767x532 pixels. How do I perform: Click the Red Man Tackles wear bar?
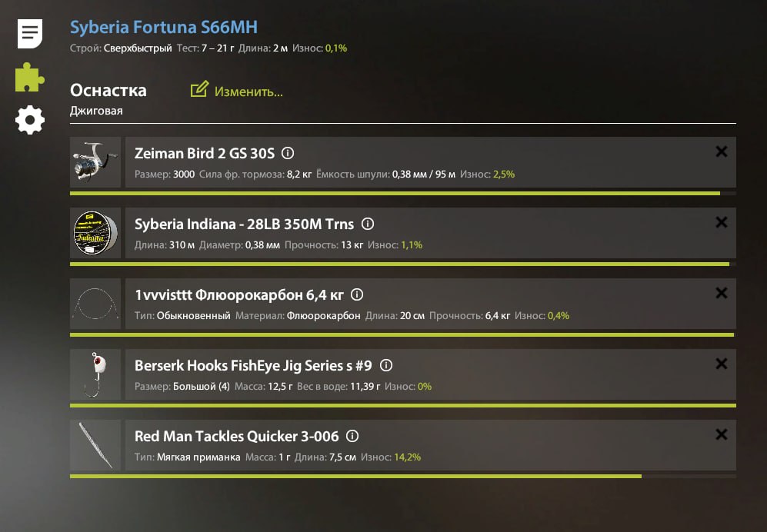(355, 477)
